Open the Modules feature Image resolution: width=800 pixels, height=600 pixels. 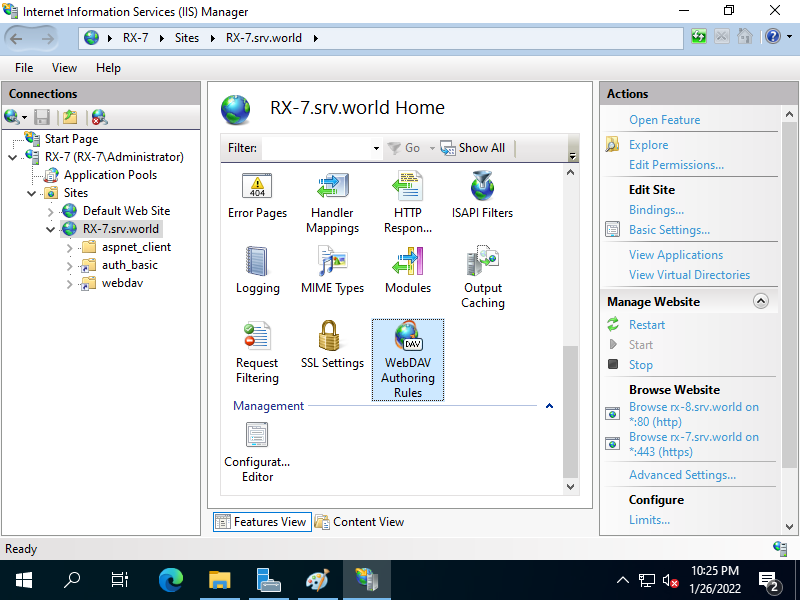pos(407,270)
